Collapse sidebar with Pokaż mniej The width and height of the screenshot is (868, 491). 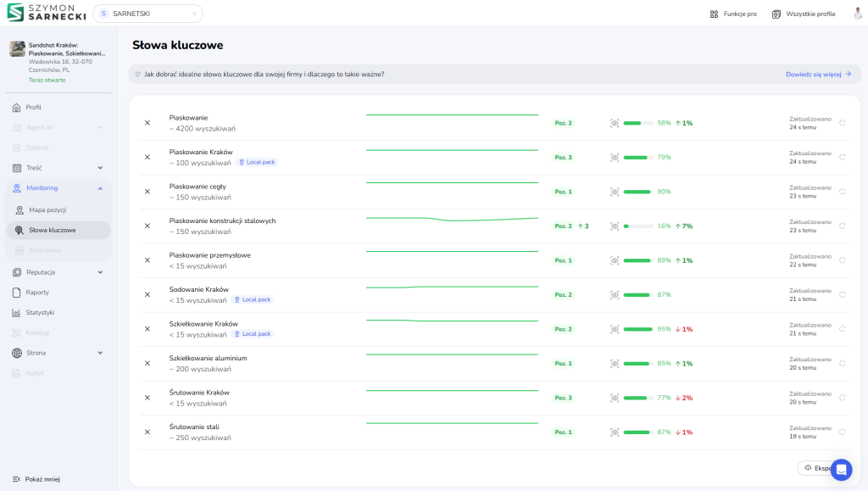[36, 479]
